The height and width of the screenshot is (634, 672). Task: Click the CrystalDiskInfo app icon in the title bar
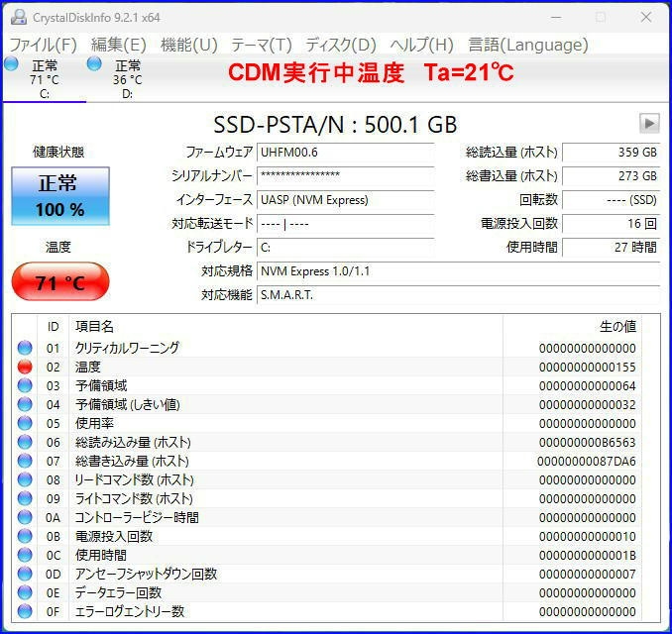[19, 18]
